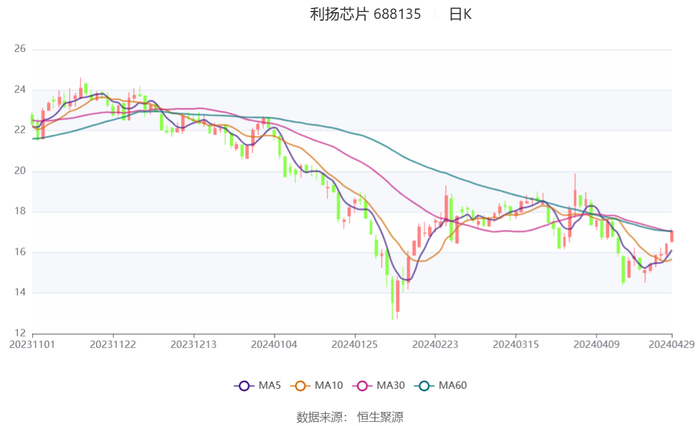Select the 20240409 date on x-axis
Screen dimensions: 700x426
pyautogui.click(x=596, y=344)
